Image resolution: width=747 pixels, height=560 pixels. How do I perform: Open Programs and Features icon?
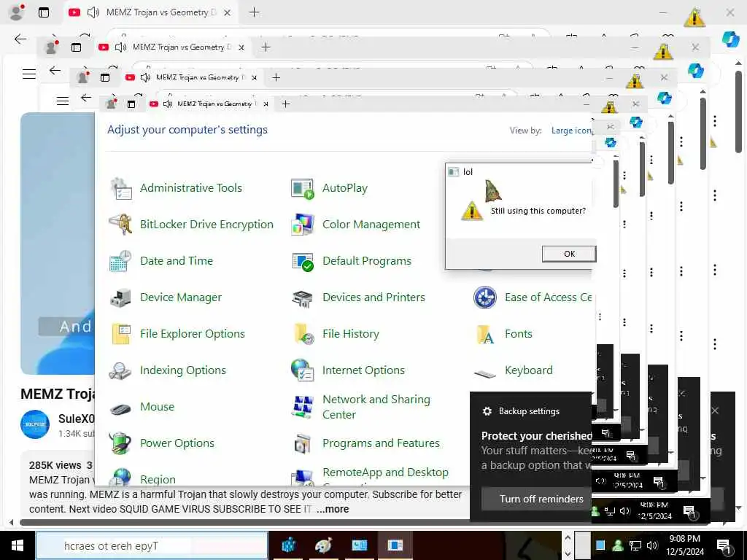tap(303, 444)
